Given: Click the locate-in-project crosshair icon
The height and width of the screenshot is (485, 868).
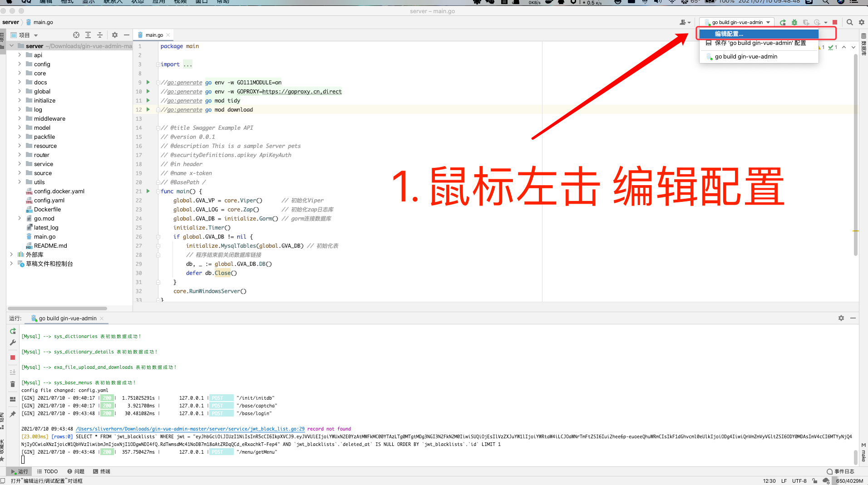Looking at the screenshot, I should (x=76, y=35).
